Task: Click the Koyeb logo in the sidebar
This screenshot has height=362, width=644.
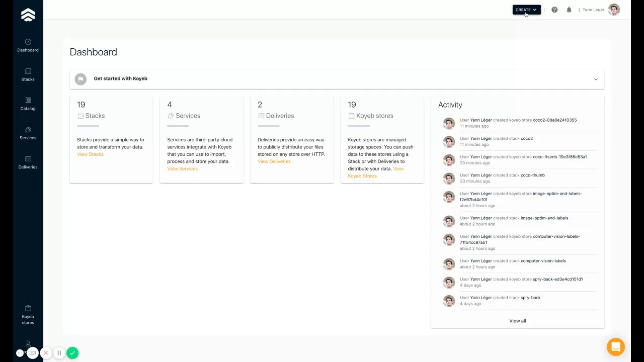Action: point(28,15)
